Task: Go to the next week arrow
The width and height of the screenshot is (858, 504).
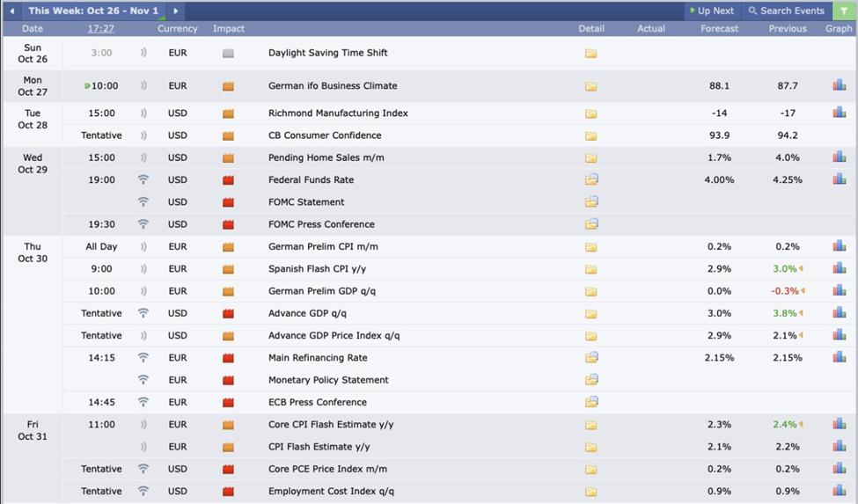Action: click(175, 11)
